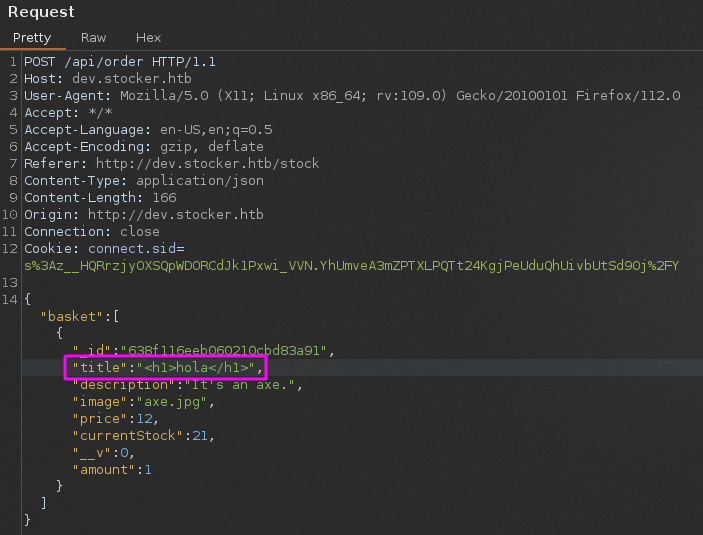
Task: Switch to the Raw tab
Action: 93,38
